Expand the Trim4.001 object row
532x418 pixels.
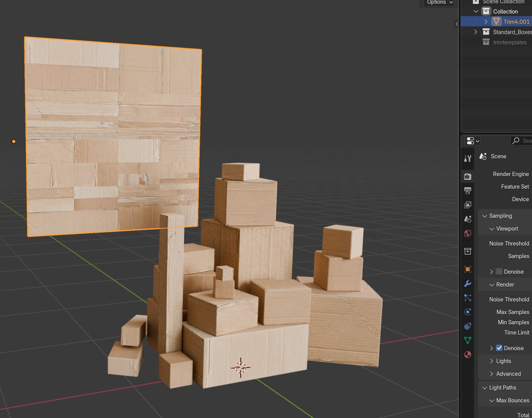coord(486,21)
